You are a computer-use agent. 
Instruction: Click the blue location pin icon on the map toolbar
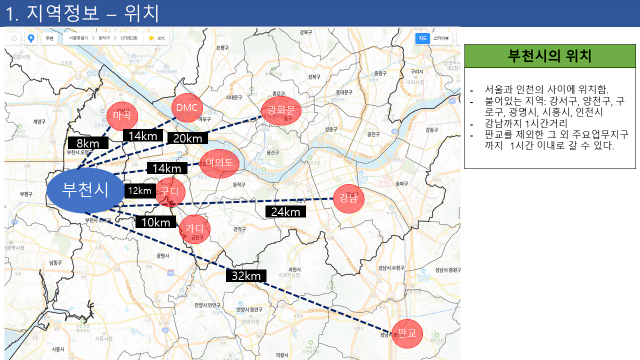[31, 38]
